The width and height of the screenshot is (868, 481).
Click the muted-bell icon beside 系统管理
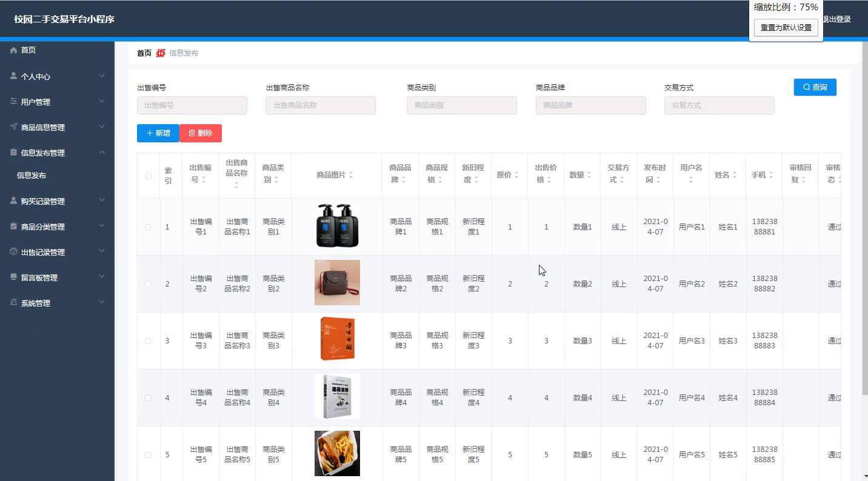coord(13,302)
